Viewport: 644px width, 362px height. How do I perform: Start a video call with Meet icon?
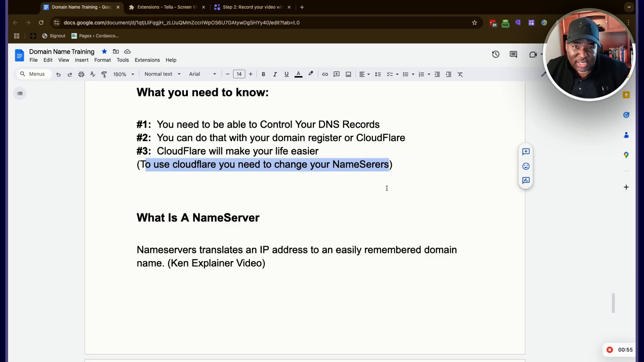533,54
